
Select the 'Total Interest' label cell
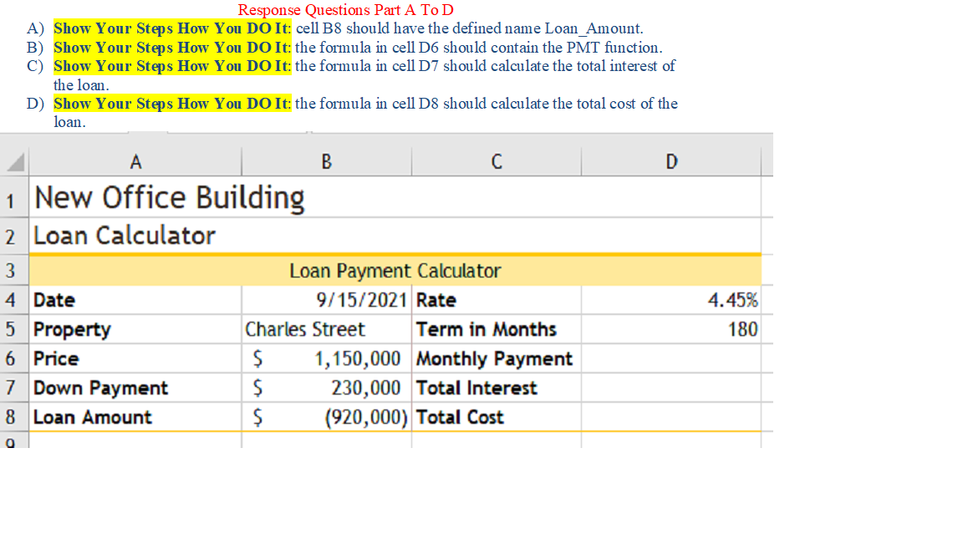tap(497, 388)
